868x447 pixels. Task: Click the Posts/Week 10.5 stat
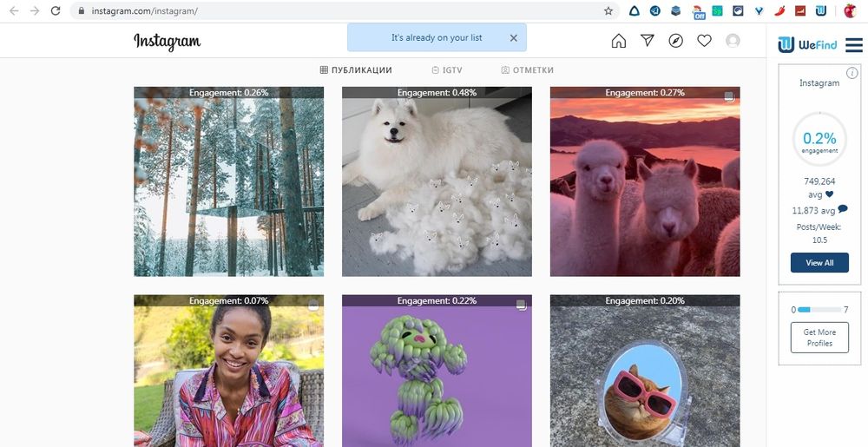click(x=819, y=233)
